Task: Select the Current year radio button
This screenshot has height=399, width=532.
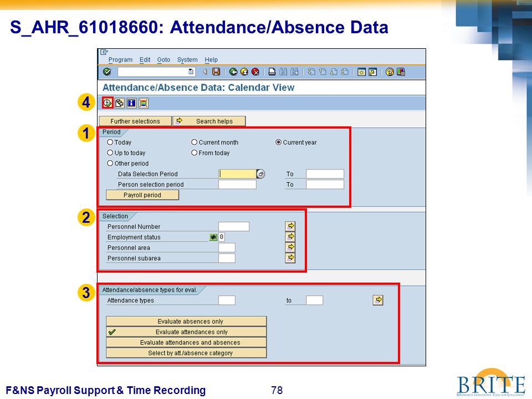Action: click(x=278, y=142)
